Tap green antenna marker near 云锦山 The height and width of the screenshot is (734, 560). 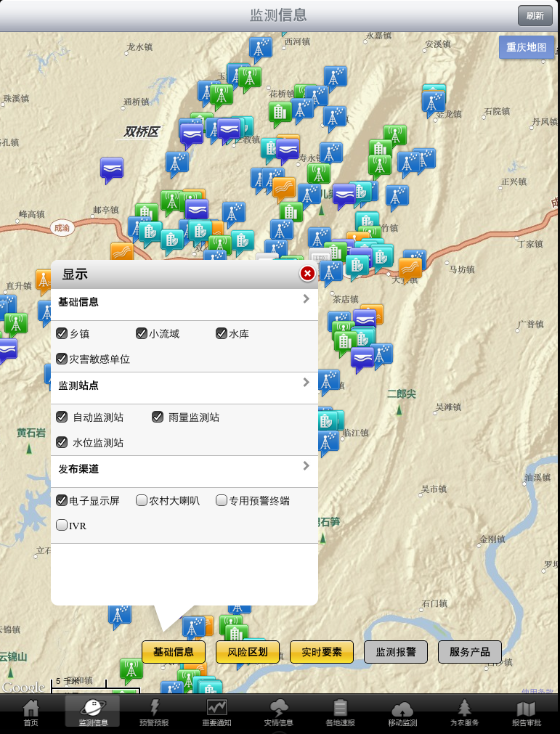click(x=131, y=670)
